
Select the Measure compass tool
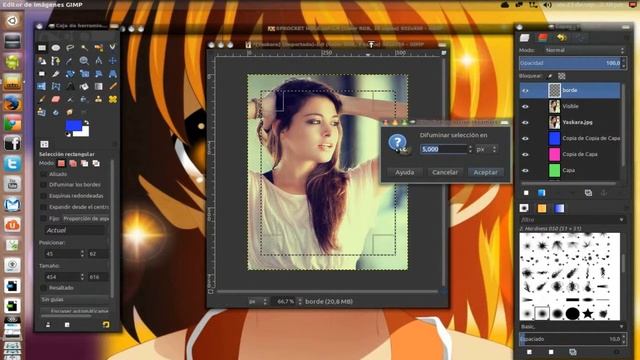99,61
